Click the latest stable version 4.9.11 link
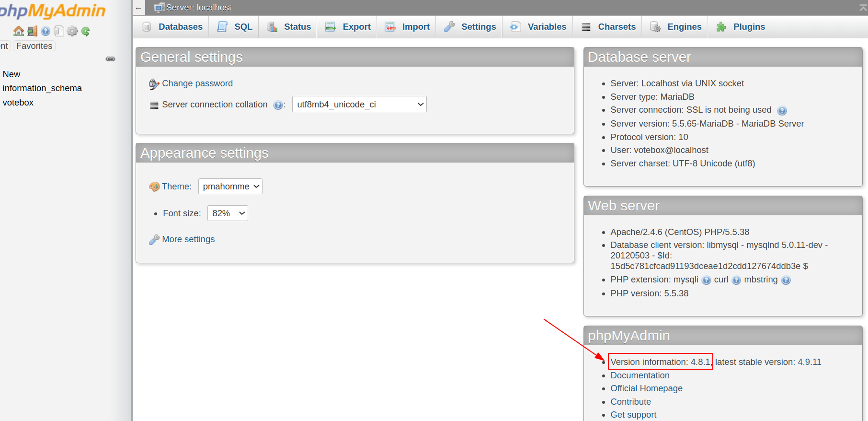The height and width of the screenshot is (421, 868). (x=809, y=362)
